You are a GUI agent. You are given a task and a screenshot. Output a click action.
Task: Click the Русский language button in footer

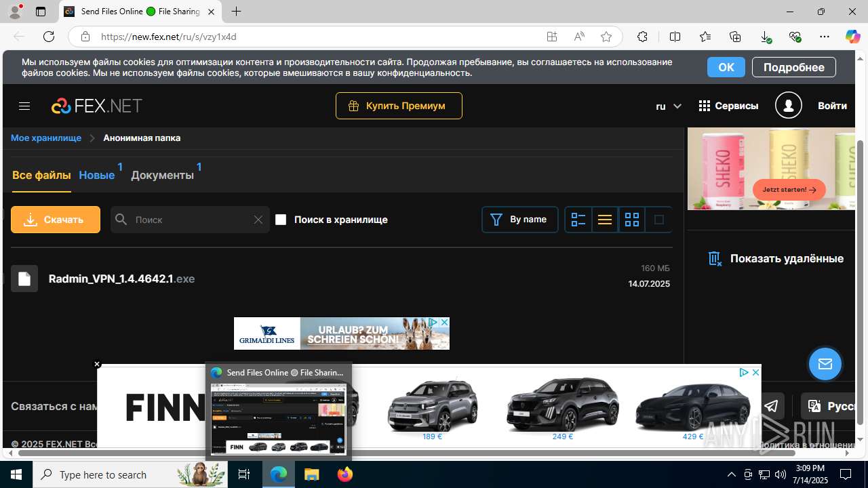828,406
